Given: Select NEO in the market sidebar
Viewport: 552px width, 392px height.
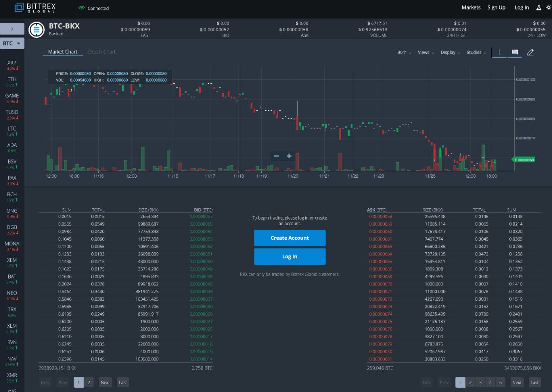Looking at the screenshot, I should pyautogui.click(x=12, y=295).
